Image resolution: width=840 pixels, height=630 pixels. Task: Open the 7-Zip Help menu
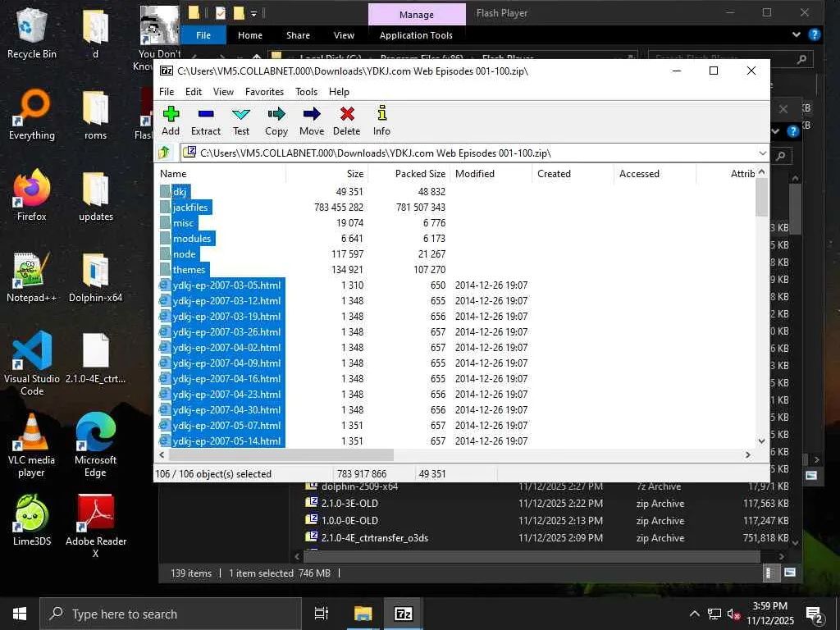tap(339, 92)
